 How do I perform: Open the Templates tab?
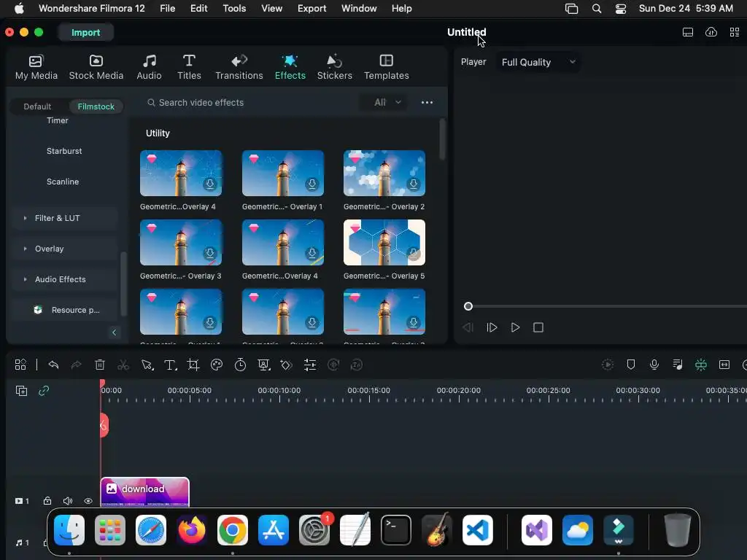387,67
